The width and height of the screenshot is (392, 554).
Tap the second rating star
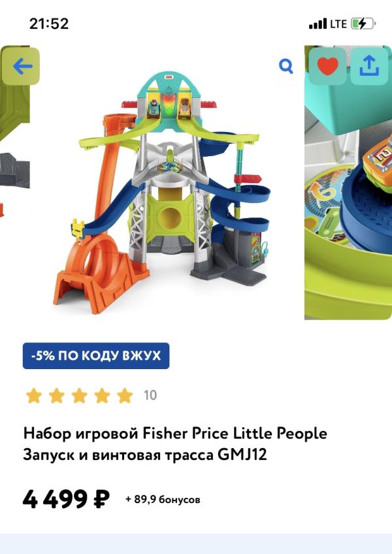point(57,395)
